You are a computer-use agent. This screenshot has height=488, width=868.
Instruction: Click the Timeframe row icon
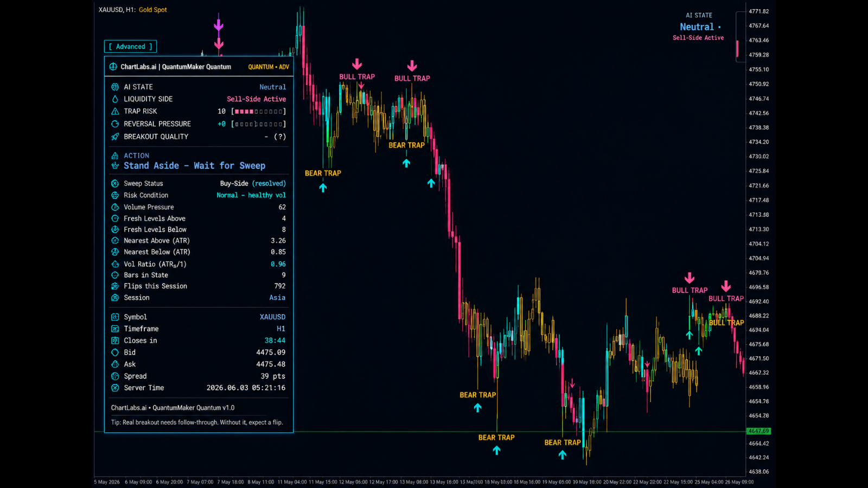pos(115,329)
